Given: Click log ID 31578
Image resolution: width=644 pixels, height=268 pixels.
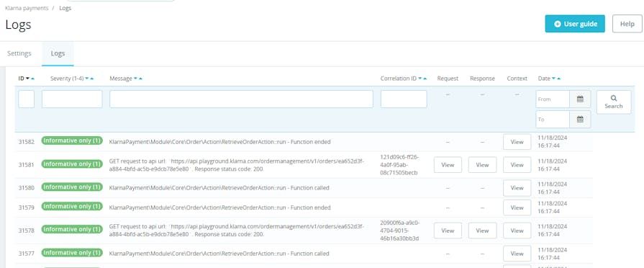Looking at the screenshot, I should 27,231.
